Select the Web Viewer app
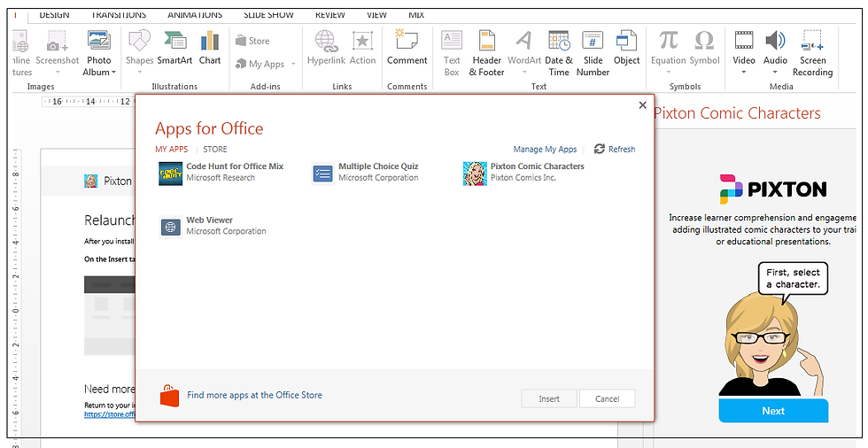The width and height of the screenshot is (868, 448). [213, 226]
